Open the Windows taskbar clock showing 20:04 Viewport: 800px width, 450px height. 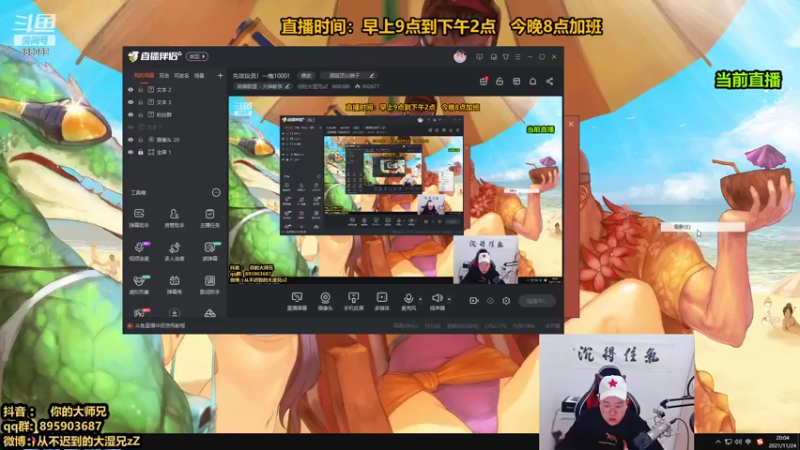(783, 441)
